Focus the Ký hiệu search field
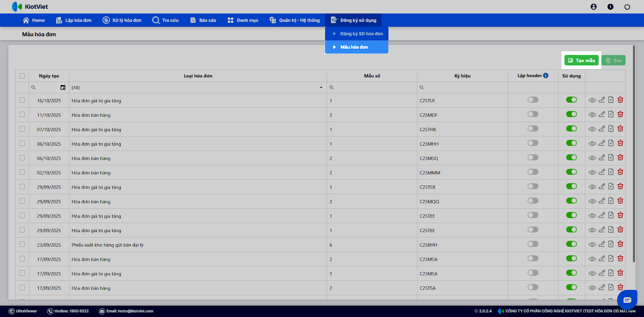The image size is (644, 317). point(462,87)
